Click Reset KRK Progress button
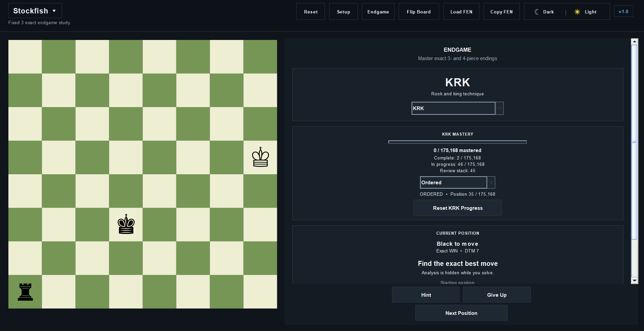The width and height of the screenshot is (644, 331). pyautogui.click(x=458, y=208)
